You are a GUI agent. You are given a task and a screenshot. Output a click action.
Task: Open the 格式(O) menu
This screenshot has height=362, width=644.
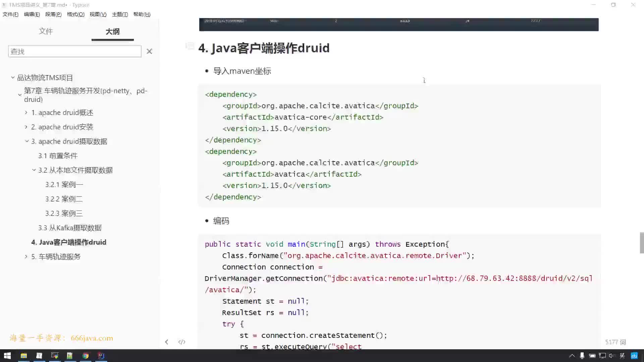[x=75, y=14]
